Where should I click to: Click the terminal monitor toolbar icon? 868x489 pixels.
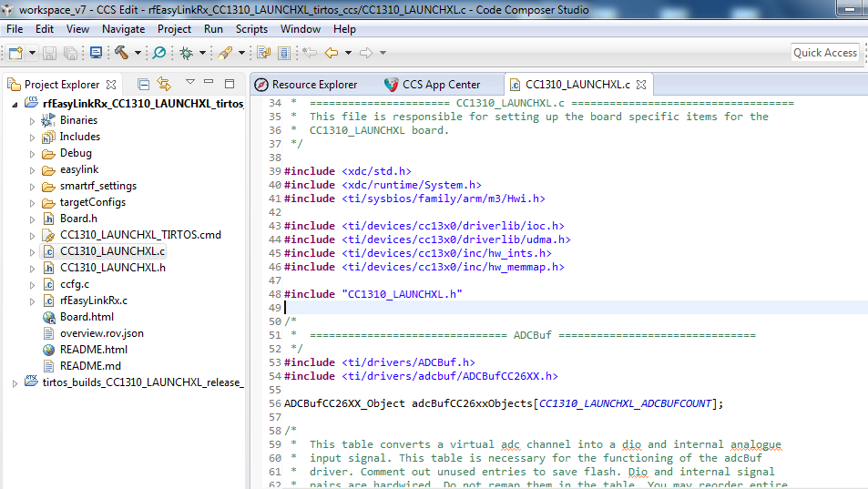(97, 53)
